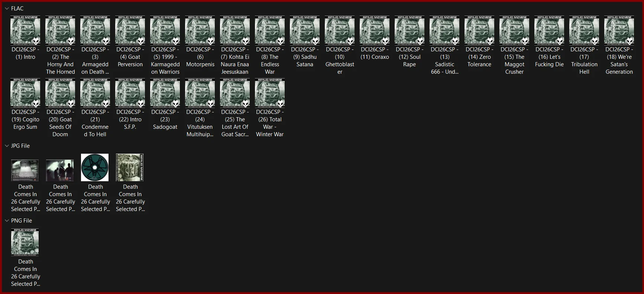Select the (22) Intro S.F.P. file icon
The image size is (644, 294).
[130, 93]
